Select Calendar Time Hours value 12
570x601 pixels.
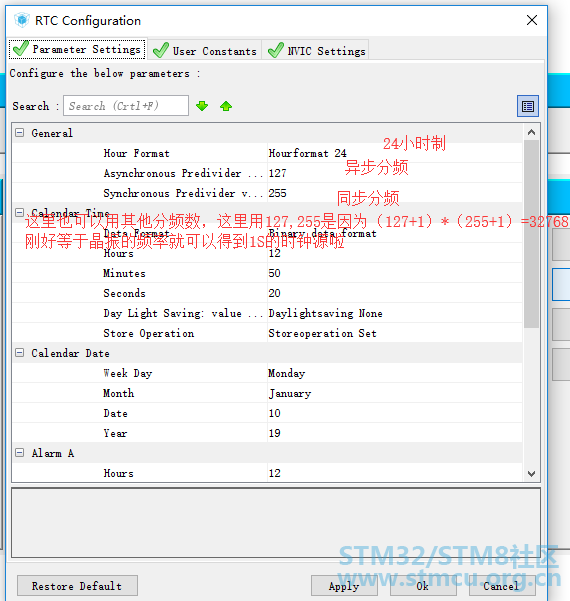274,253
